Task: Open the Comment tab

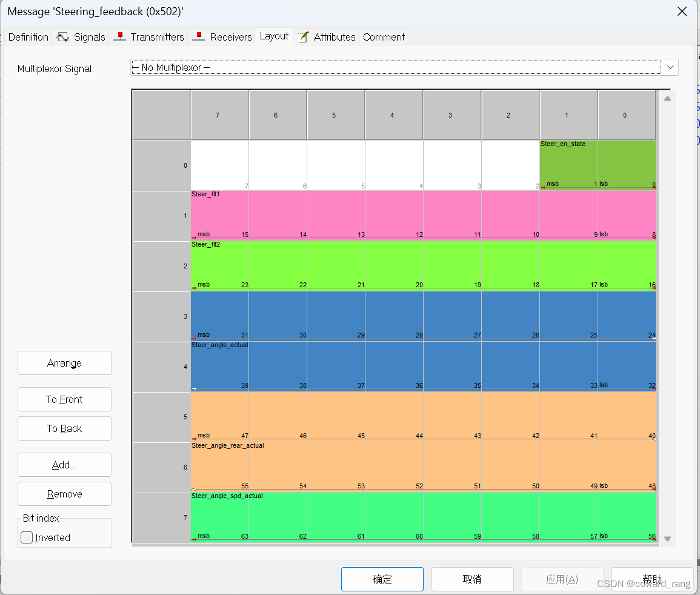Action: tap(384, 37)
